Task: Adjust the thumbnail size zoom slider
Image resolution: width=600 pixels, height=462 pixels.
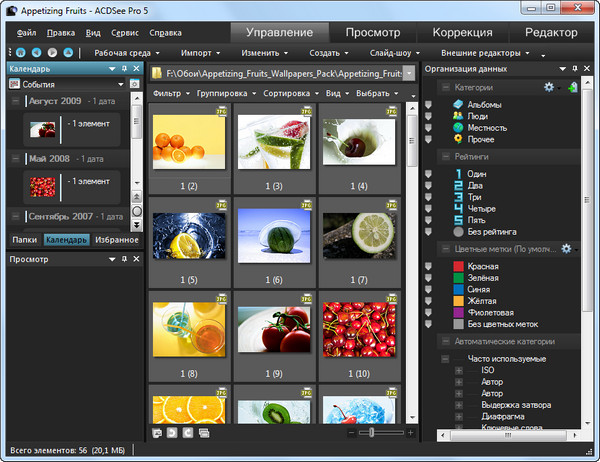Action: [372, 432]
